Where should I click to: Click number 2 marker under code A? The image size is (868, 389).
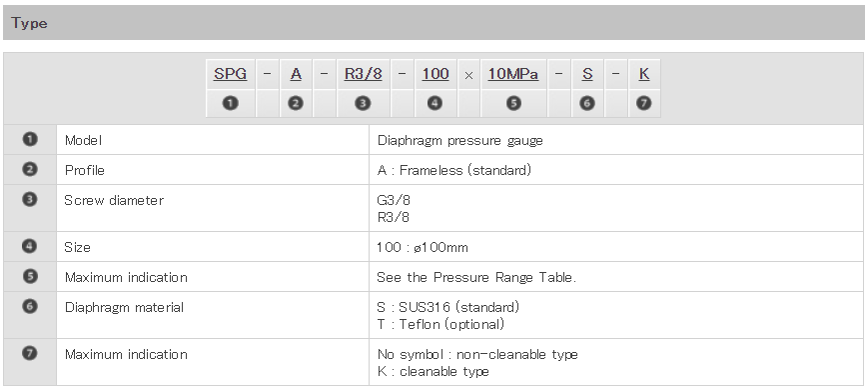[x=296, y=103]
